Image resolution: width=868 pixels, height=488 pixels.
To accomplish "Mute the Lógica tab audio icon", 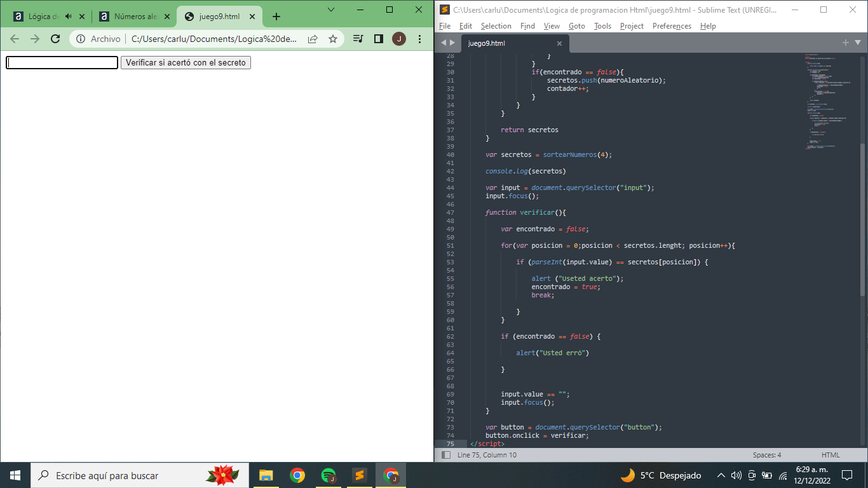I will coord(69,17).
